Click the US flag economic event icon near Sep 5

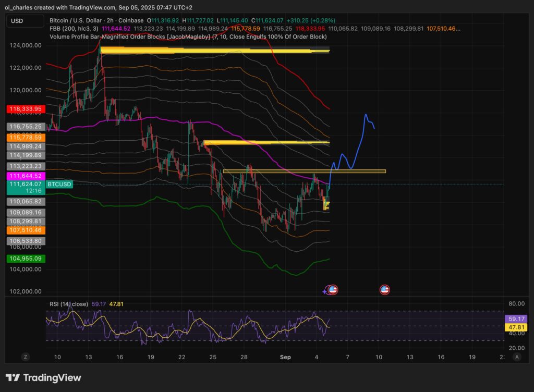[333, 289]
